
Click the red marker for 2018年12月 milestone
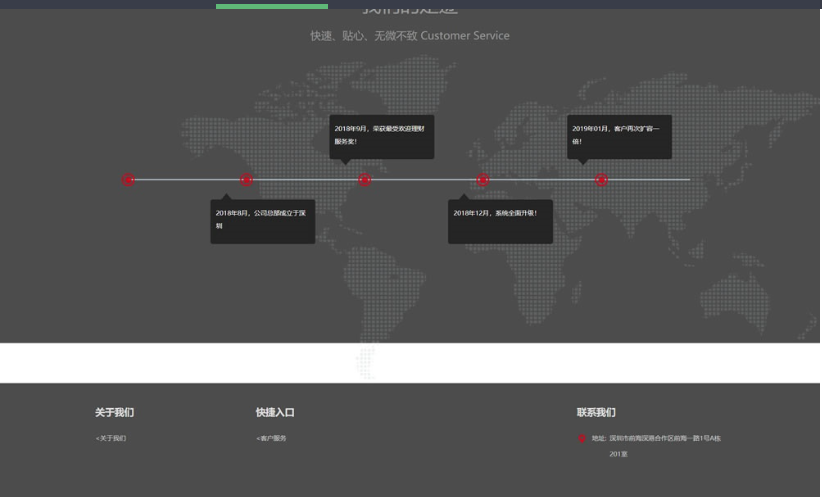(x=483, y=180)
